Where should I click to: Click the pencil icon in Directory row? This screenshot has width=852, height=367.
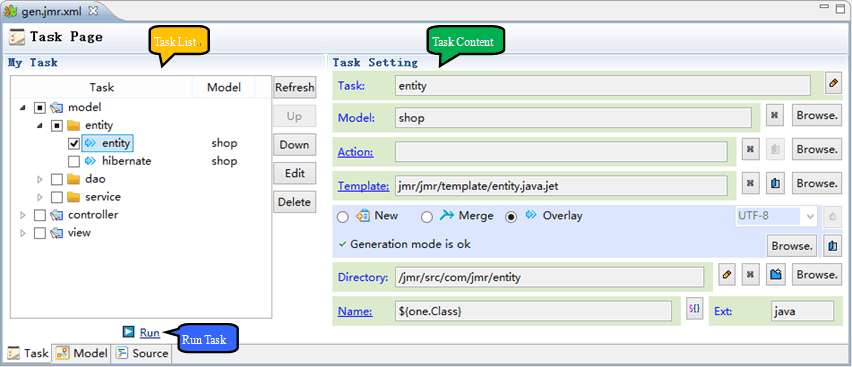click(x=726, y=275)
